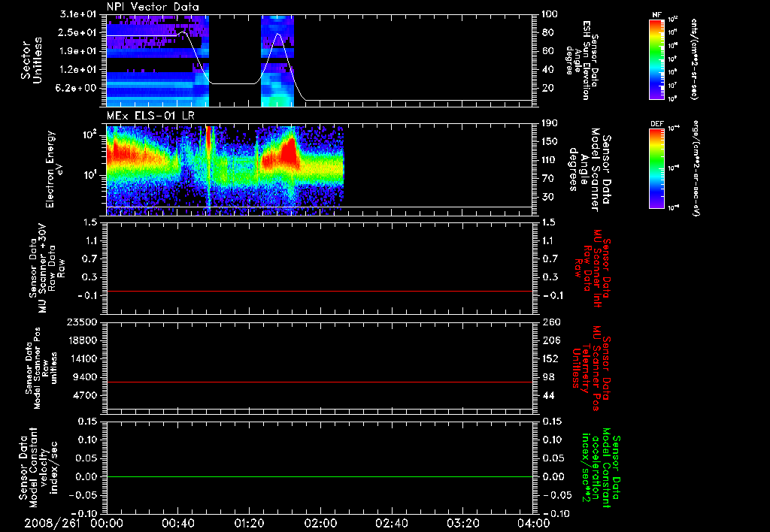Screen dimensions: 770x532
Task: Click the Model Scanner Angle degrees label
Action: pyautogui.click(x=590, y=170)
